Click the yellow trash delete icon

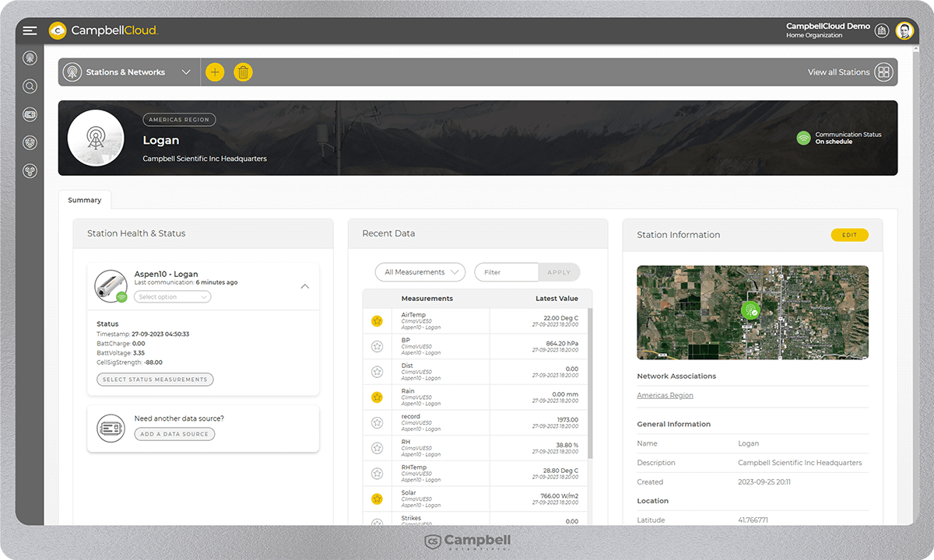pos(243,72)
